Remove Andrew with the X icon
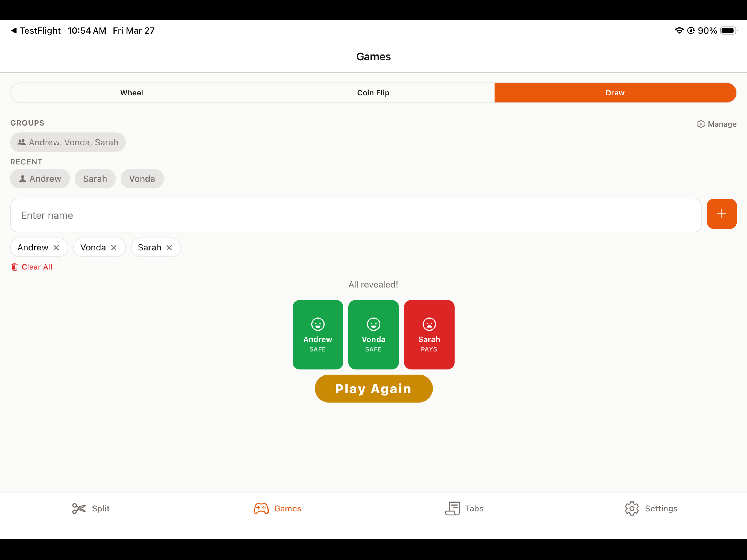The width and height of the screenshot is (747, 560). click(56, 247)
